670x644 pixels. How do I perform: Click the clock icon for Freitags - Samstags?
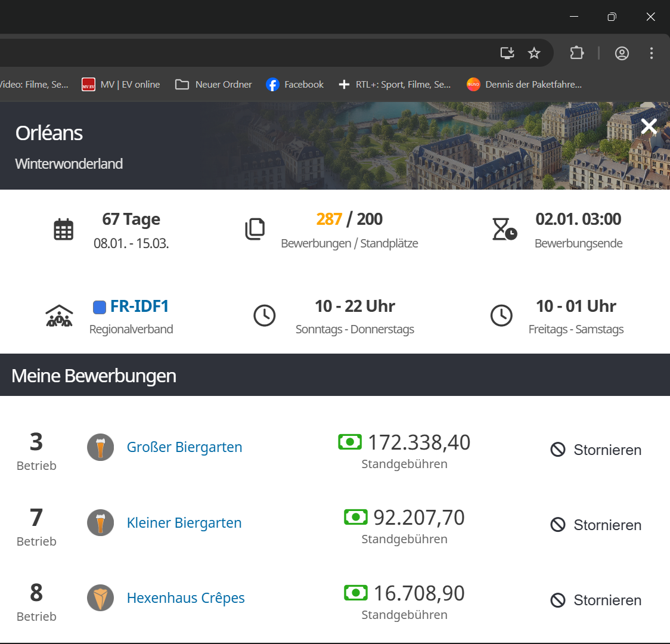(501, 316)
